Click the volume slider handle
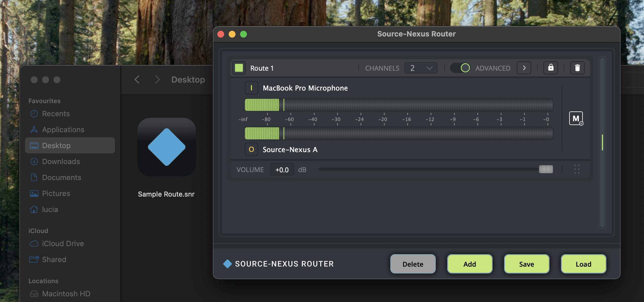644x302 pixels. (546, 169)
